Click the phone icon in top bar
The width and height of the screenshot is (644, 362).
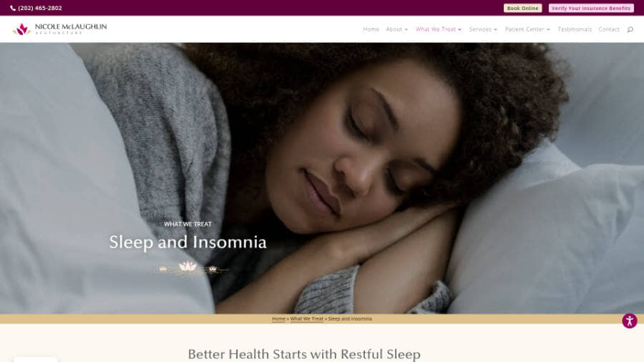tap(13, 8)
